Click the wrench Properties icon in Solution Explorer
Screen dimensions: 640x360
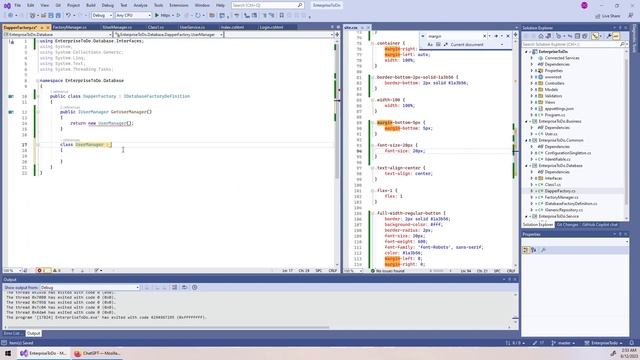[609, 36]
